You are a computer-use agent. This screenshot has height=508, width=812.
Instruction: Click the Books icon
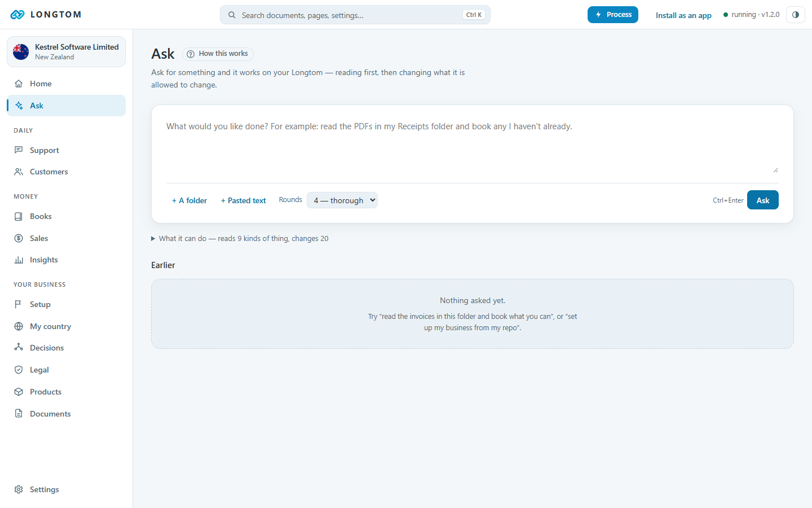click(x=19, y=216)
